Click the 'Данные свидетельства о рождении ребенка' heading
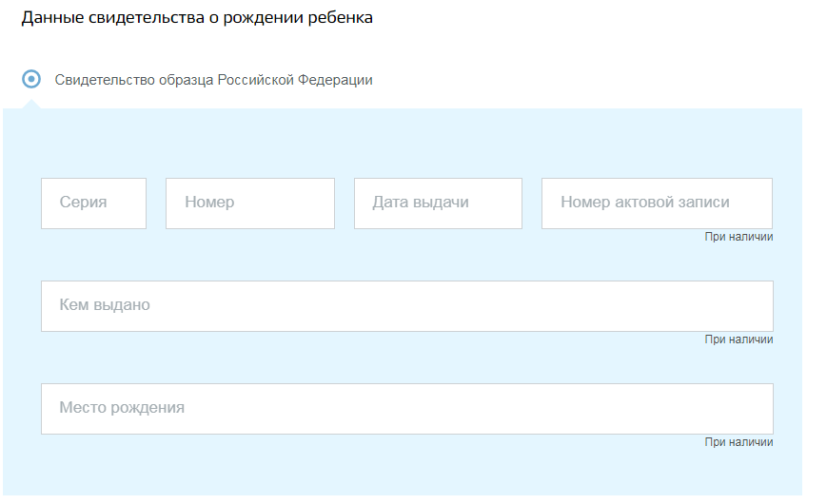The height and width of the screenshot is (504, 827). [196, 19]
